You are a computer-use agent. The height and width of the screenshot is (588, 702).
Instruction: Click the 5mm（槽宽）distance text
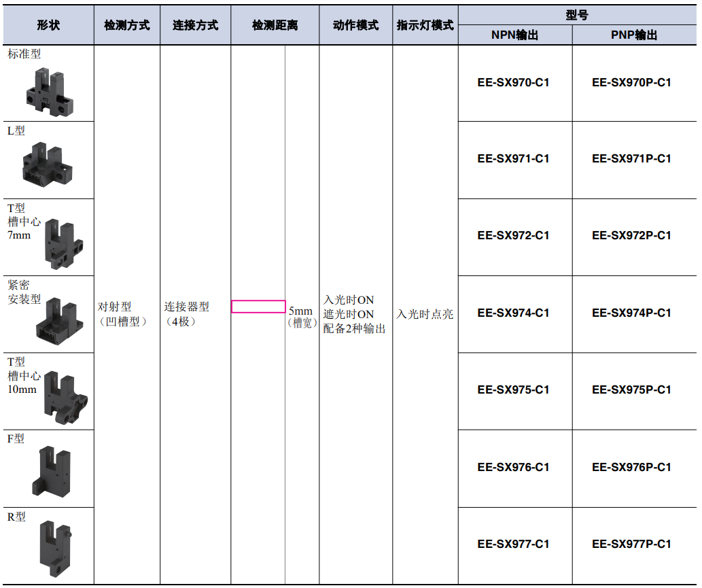pyautogui.click(x=302, y=317)
